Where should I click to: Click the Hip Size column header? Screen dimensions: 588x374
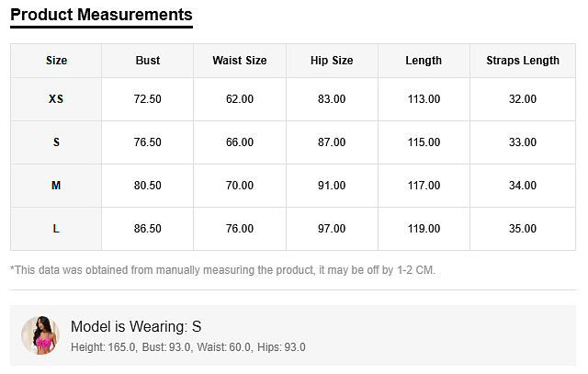click(332, 61)
